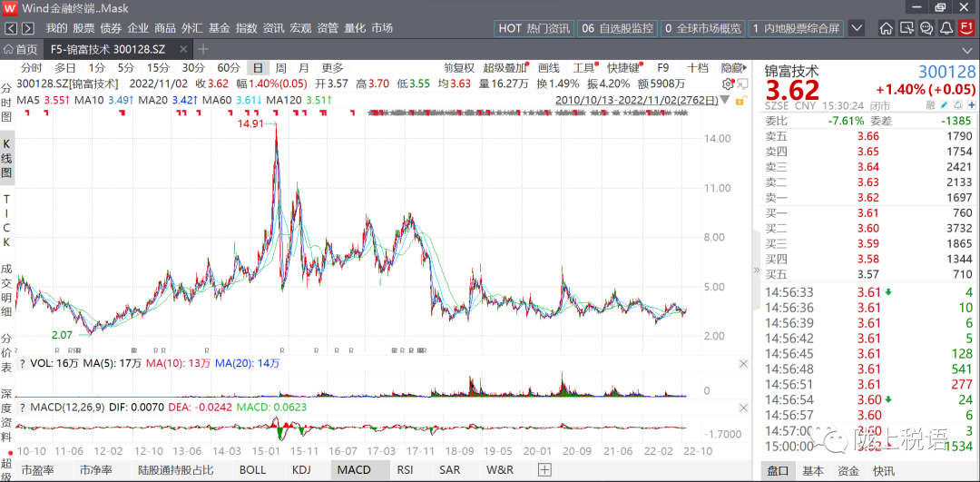Screen dimensions: 980x482
Task: Select the 日 daily period
Action: coord(257,68)
